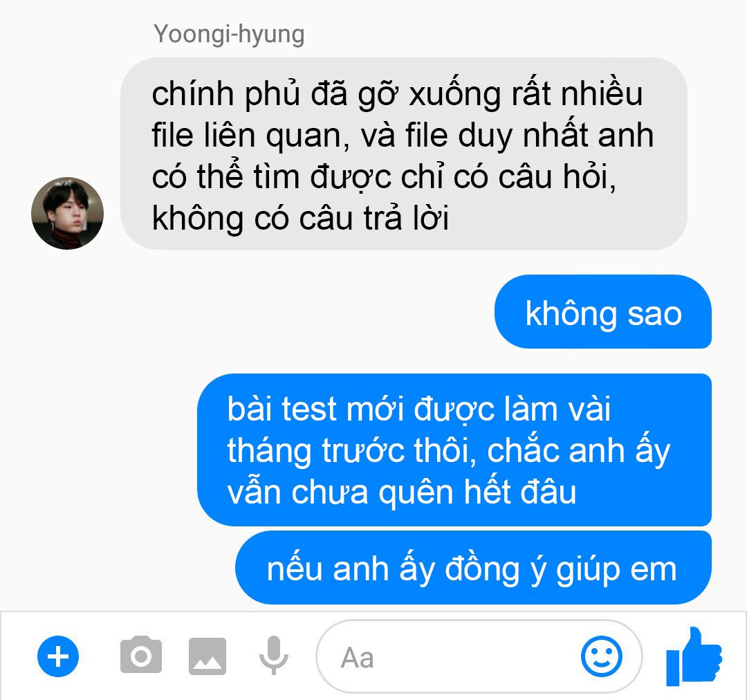The height and width of the screenshot is (700, 747).
Task: Select the 'bài test mới được làm' message
Action: [x=454, y=450]
